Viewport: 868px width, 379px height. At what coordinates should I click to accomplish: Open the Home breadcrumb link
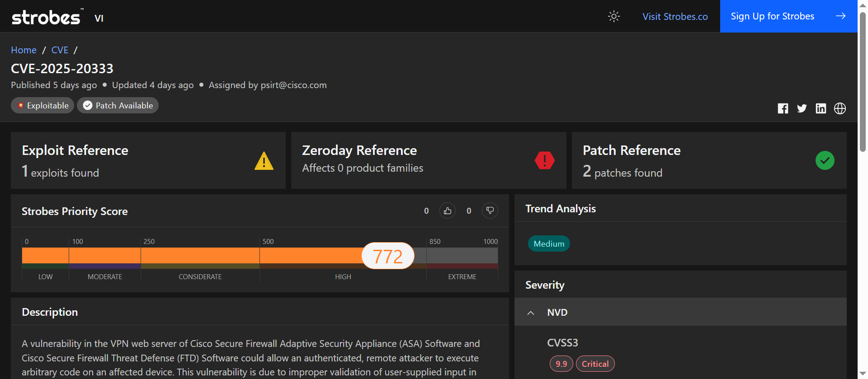pyautogui.click(x=24, y=50)
